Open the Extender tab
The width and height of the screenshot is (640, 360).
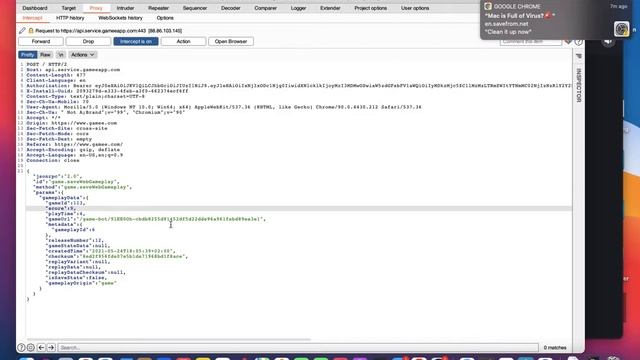coord(330,8)
